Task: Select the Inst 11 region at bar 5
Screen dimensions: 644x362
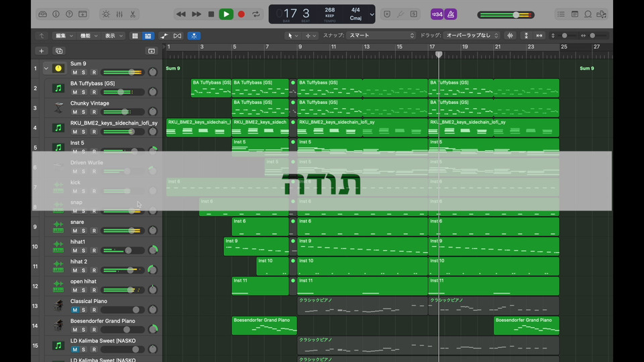Action: 260,286
